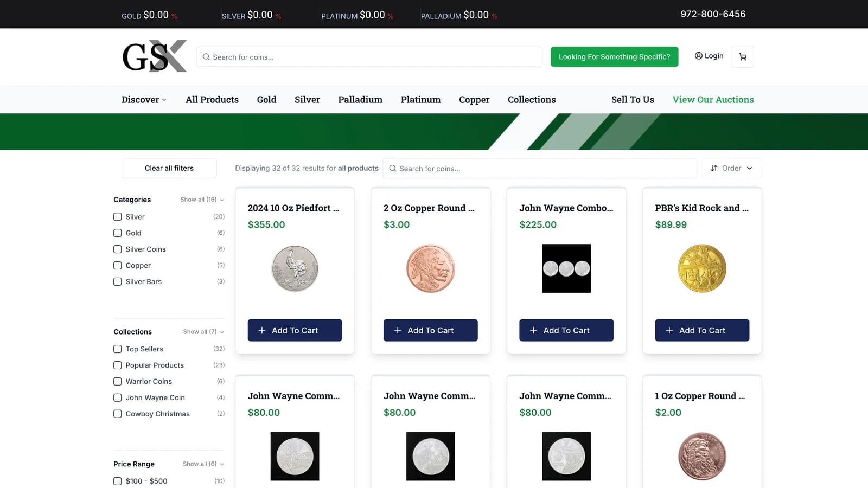
Task: Click the Login link text
Action: tap(714, 56)
